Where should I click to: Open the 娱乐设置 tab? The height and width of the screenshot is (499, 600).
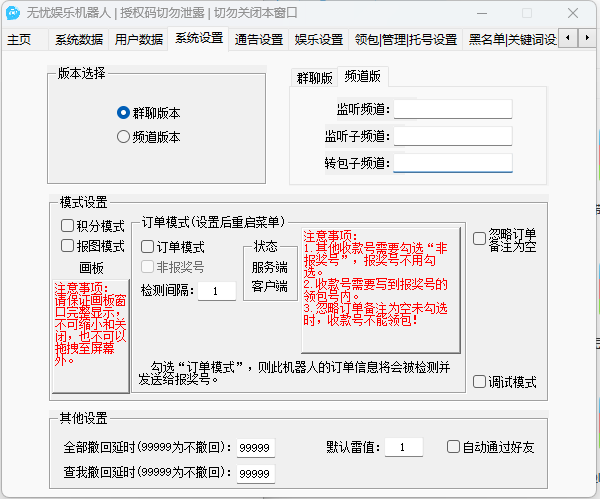click(x=319, y=40)
